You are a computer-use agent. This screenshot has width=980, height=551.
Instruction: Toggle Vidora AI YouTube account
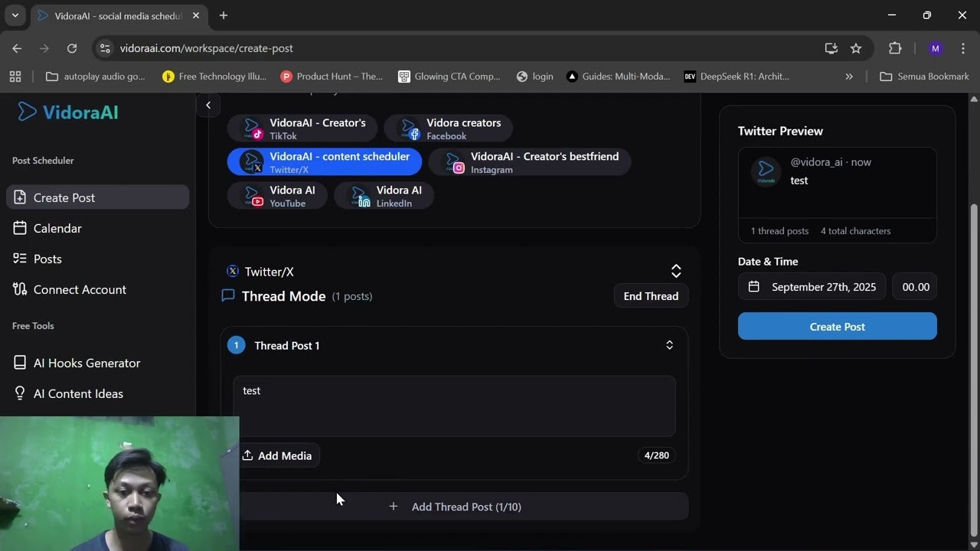tap(277, 196)
